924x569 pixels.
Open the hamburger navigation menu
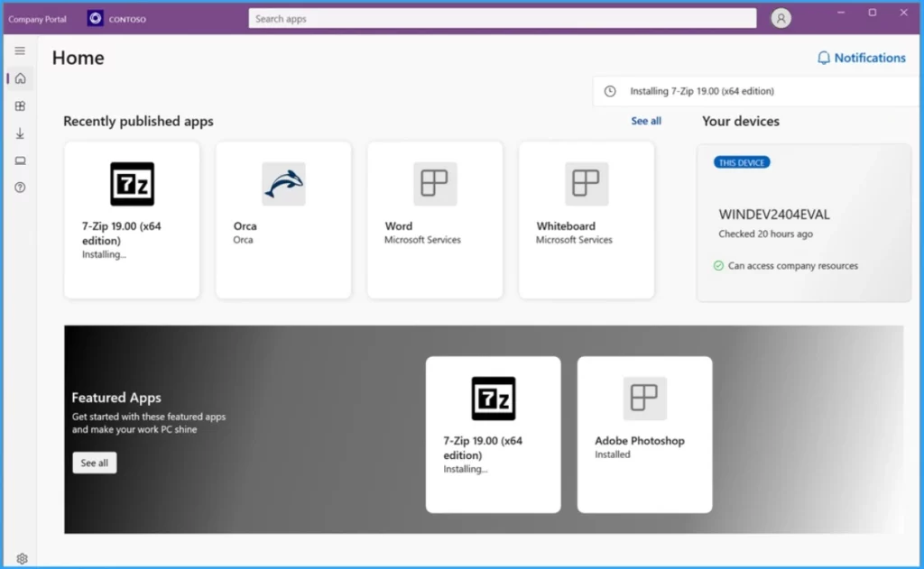point(20,50)
